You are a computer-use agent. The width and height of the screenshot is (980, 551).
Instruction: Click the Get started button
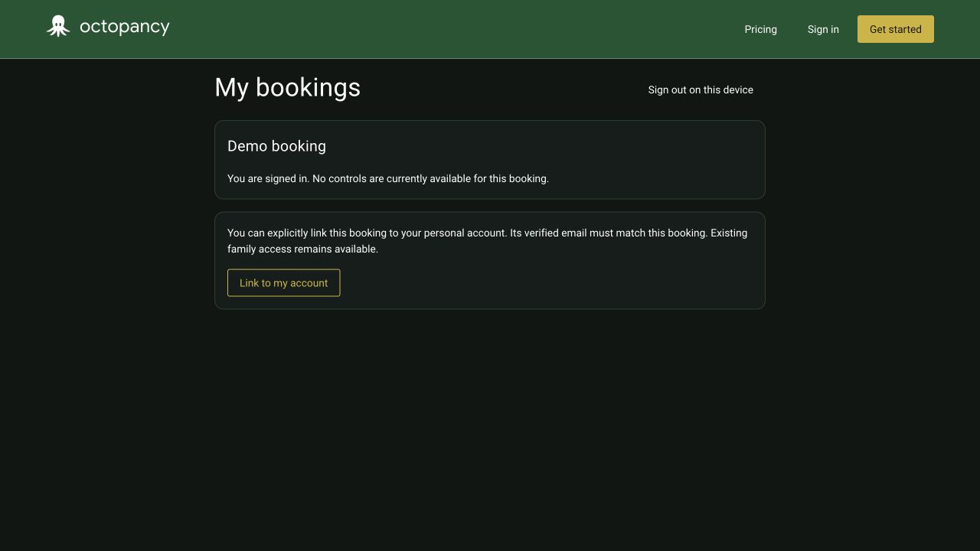(x=896, y=29)
